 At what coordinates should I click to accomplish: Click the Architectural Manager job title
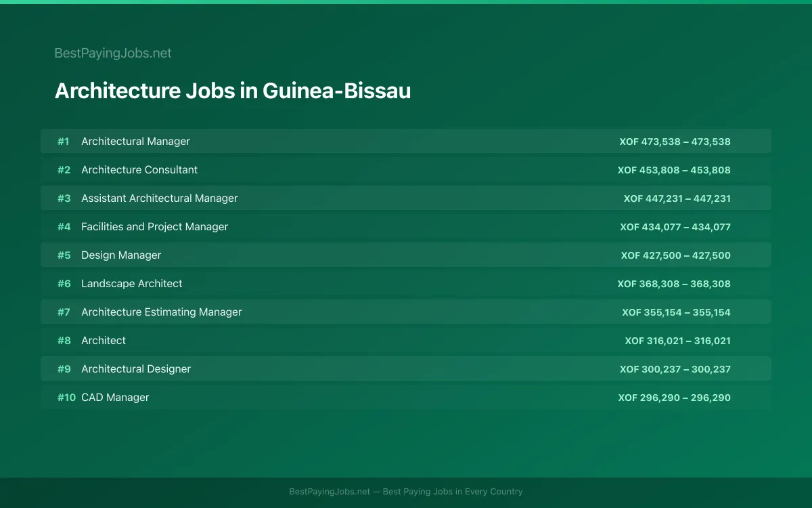135,141
